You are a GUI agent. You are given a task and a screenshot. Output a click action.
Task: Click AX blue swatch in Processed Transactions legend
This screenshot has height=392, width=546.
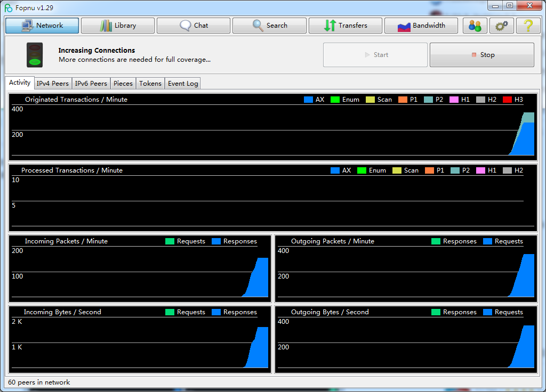coord(335,170)
